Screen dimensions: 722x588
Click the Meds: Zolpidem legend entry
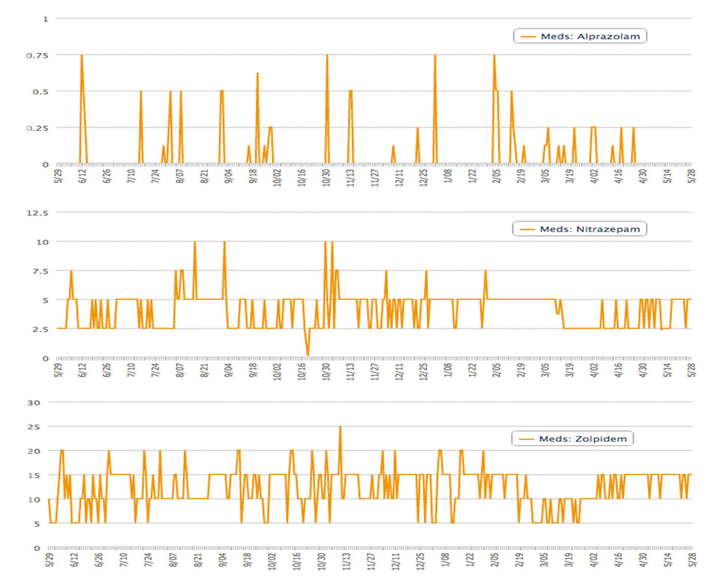click(x=572, y=438)
